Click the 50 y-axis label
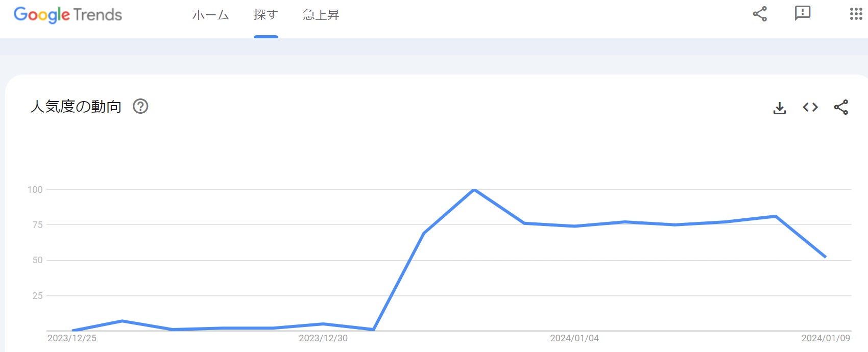Image resolution: width=868 pixels, height=352 pixels. (37, 260)
